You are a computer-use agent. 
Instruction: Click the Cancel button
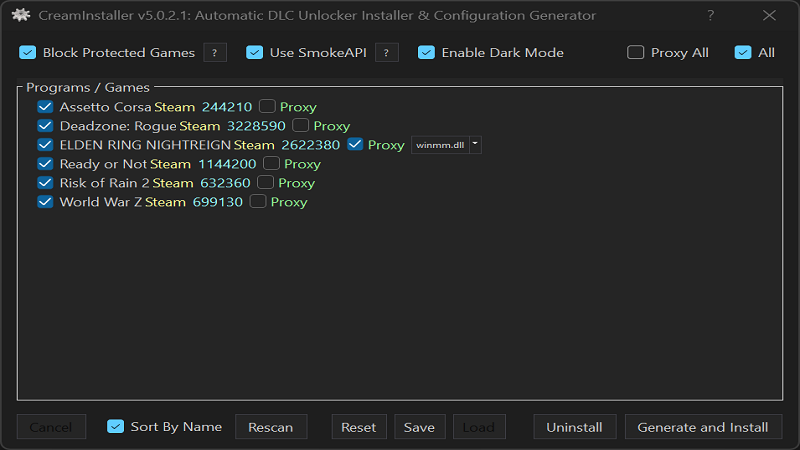pyautogui.click(x=51, y=427)
